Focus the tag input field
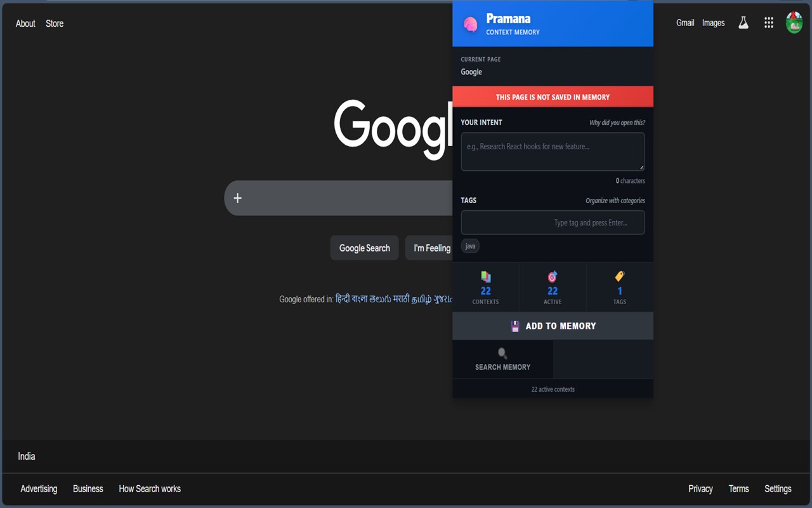The width and height of the screenshot is (812, 508). (x=553, y=223)
